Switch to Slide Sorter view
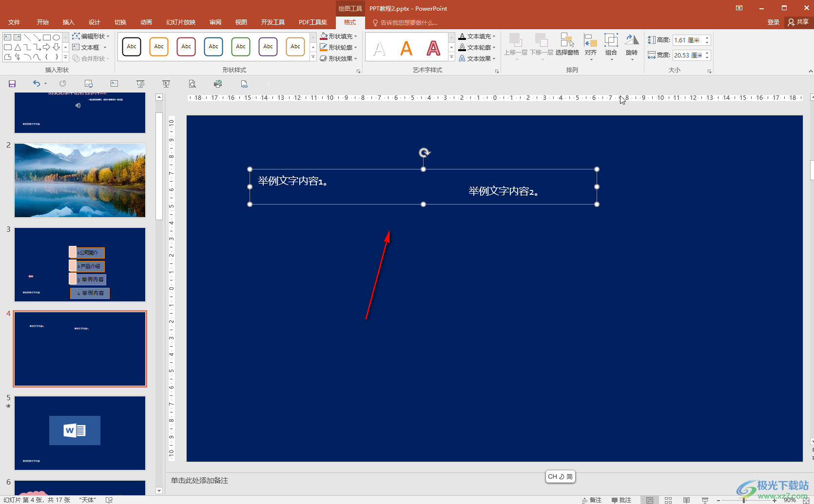This screenshot has height=504, width=814. [668, 500]
